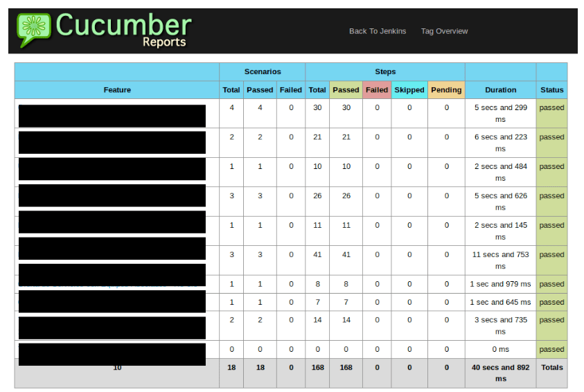Select duration '1 sec and 979 ms'

coord(501,284)
